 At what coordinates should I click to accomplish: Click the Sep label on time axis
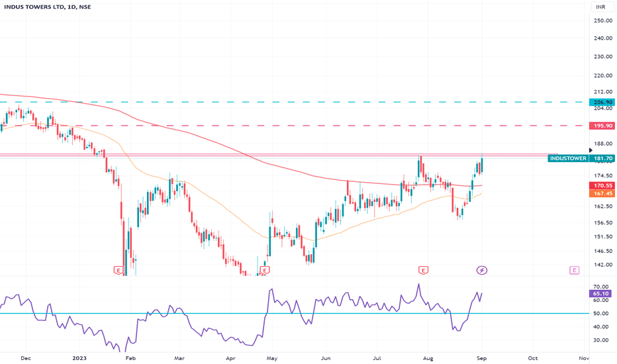click(x=482, y=358)
